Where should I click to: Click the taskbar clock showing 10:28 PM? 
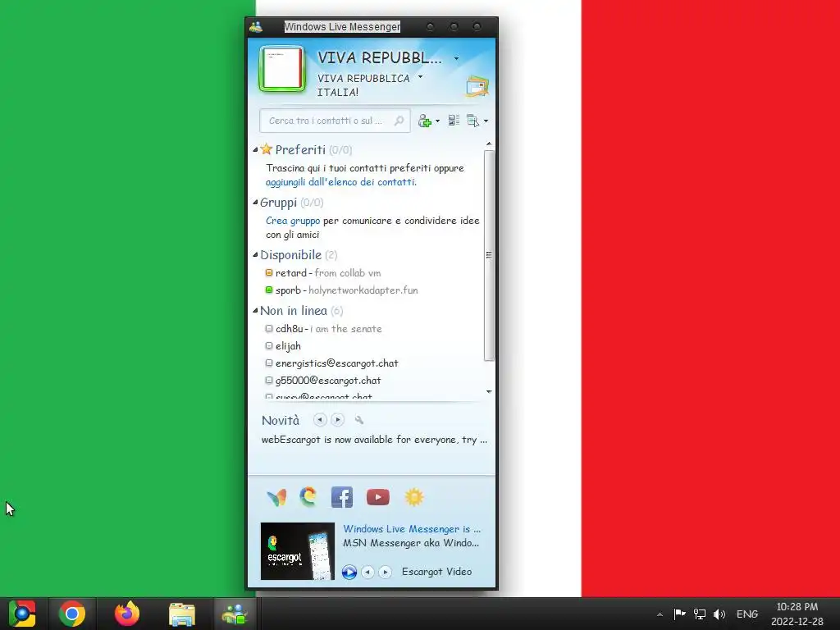pyautogui.click(x=797, y=614)
